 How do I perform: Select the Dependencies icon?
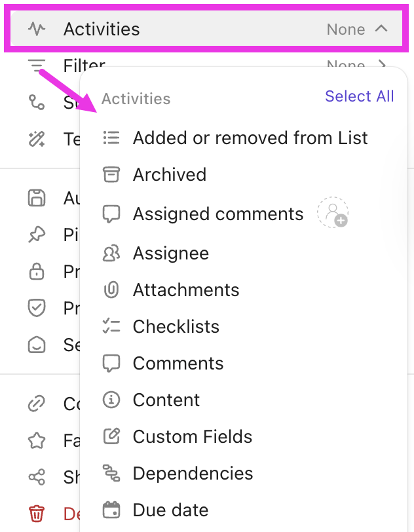pos(111,473)
